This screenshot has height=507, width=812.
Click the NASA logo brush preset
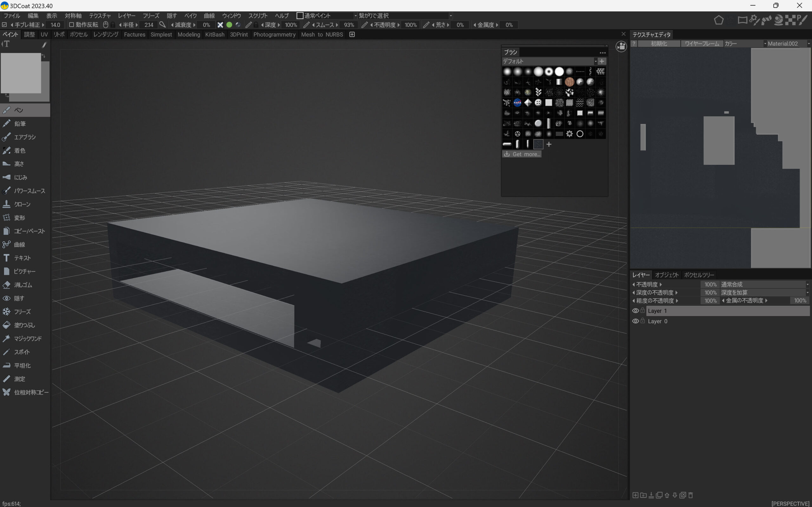[x=517, y=103]
